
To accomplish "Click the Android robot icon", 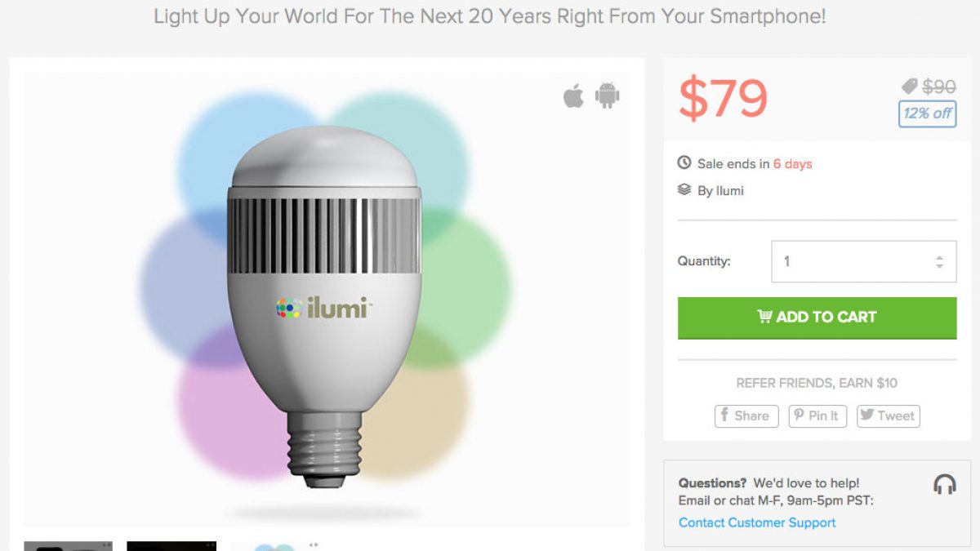I will 607,96.
